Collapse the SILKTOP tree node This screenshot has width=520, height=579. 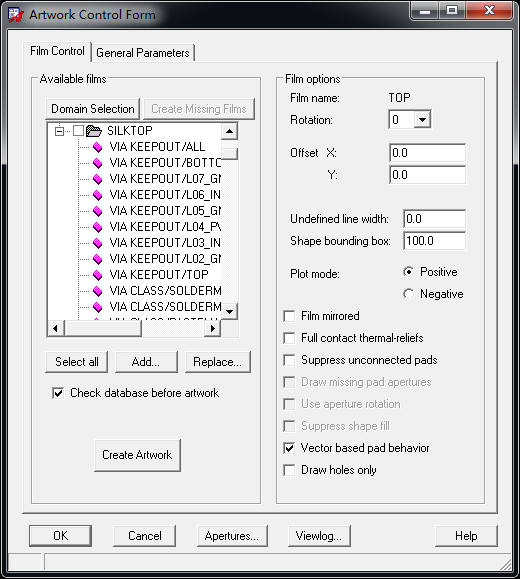click(x=59, y=131)
